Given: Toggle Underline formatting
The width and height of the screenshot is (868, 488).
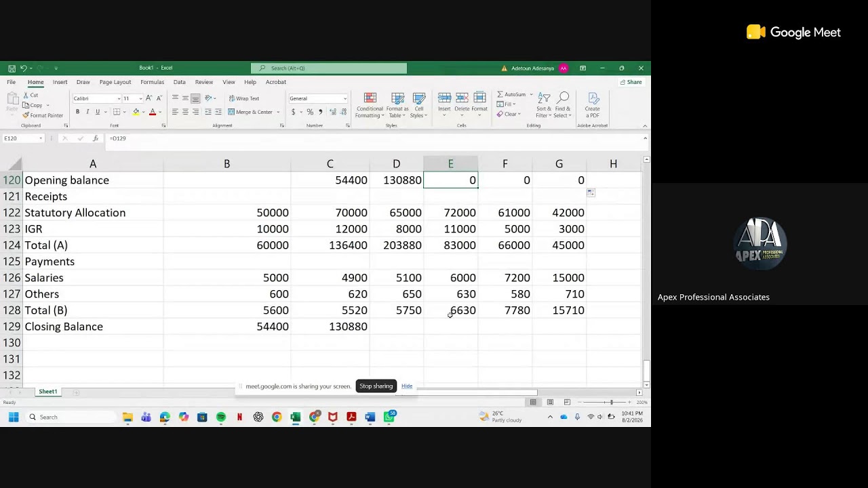Looking at the screenshot, I should pyautogui.click(x=98, y=112).
